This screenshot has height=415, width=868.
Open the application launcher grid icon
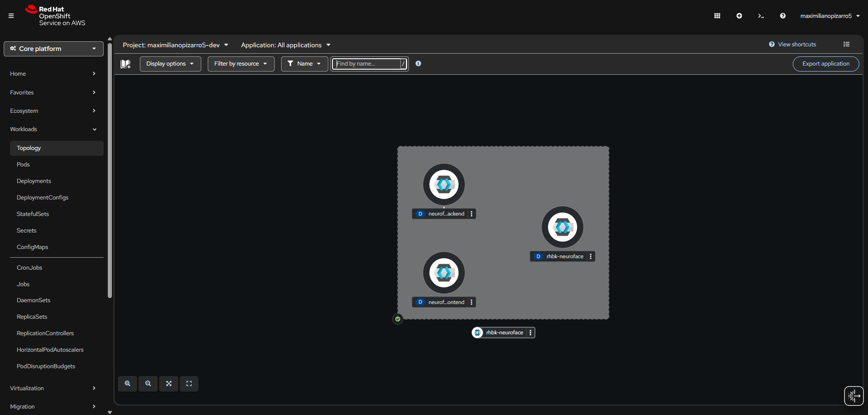point(717,16)
